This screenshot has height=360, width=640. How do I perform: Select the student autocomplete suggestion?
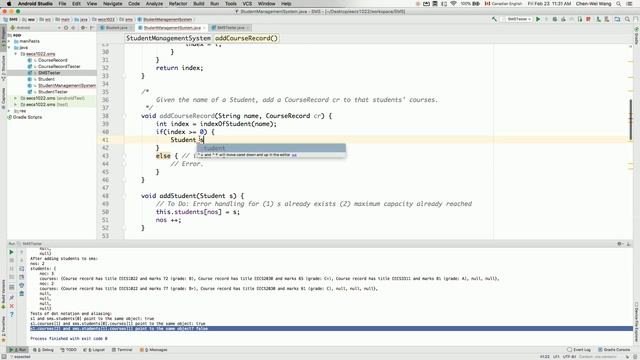point(271,148)
